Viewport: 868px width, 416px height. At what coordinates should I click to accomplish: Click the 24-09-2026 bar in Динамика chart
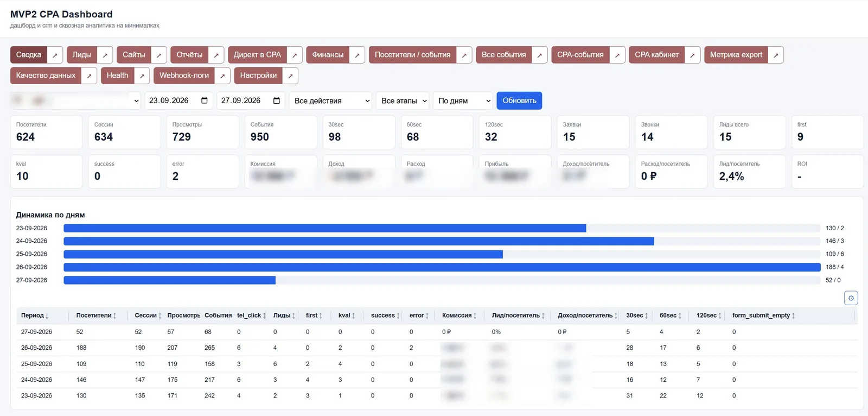click(x=359, y=241)
